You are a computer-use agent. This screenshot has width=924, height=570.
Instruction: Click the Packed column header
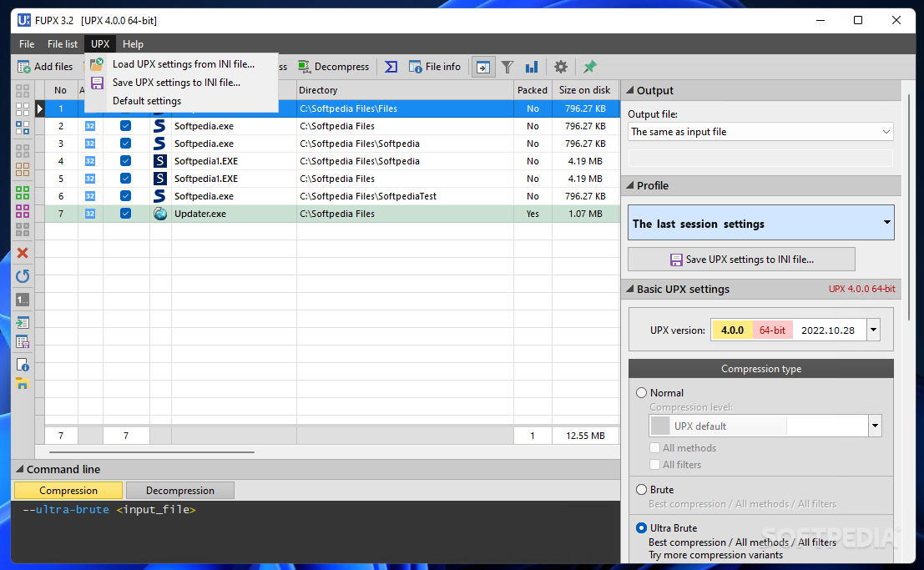[x=533, y=90]
